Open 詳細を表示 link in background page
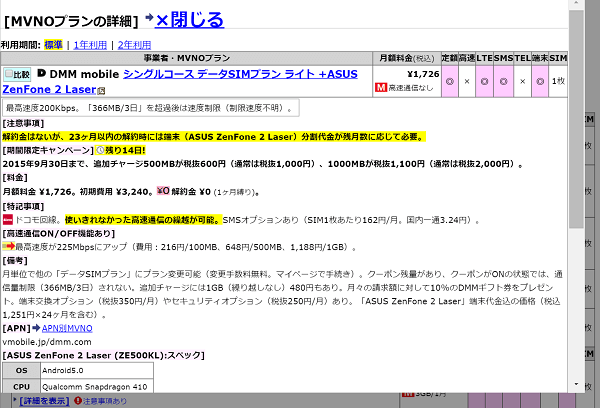Screen dimensions: 600x408 pyautogui.click(x=44, y=401)
